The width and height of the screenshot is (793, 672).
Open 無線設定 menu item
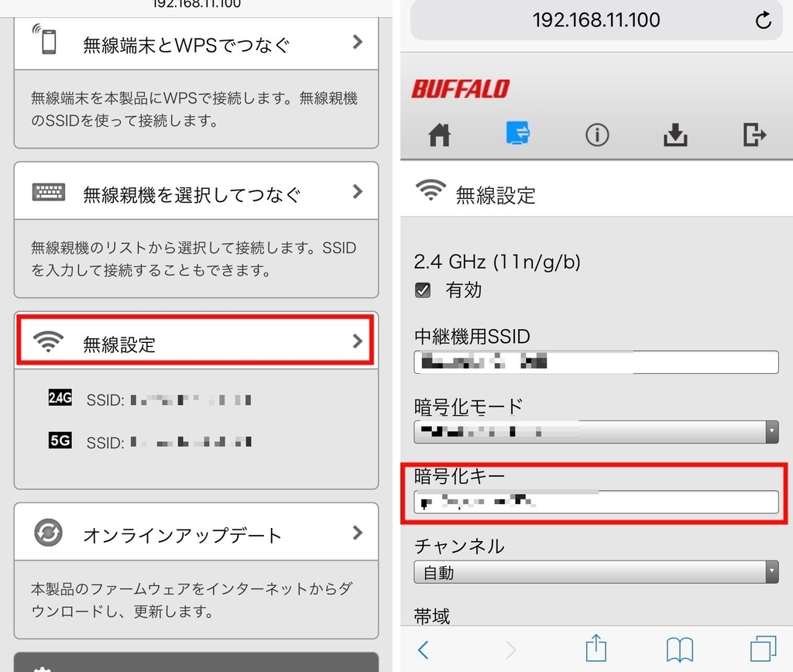196,340
